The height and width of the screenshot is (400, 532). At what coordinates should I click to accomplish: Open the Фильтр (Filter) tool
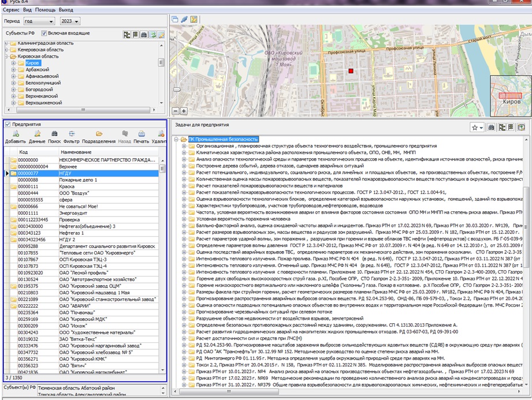tap(72, 134)
